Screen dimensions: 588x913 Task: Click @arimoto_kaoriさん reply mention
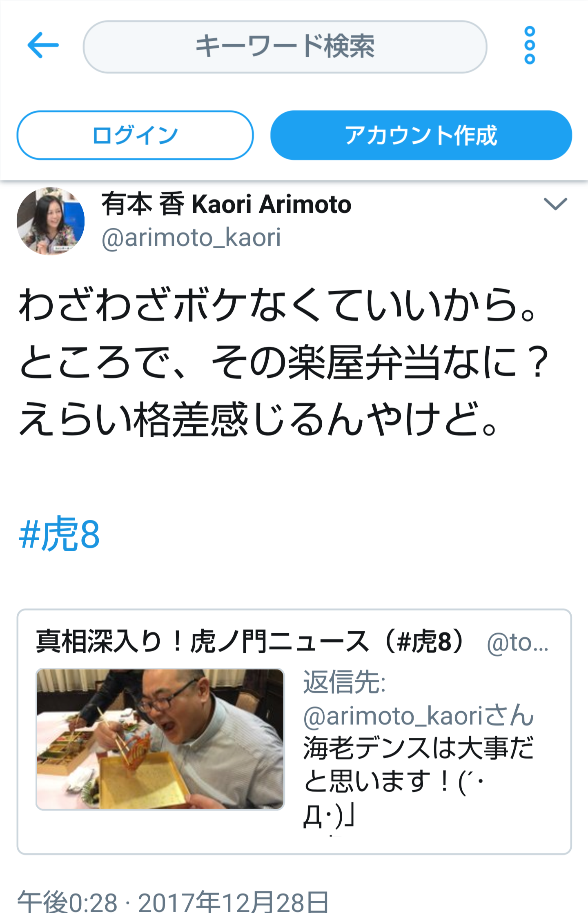pos(419,716)
